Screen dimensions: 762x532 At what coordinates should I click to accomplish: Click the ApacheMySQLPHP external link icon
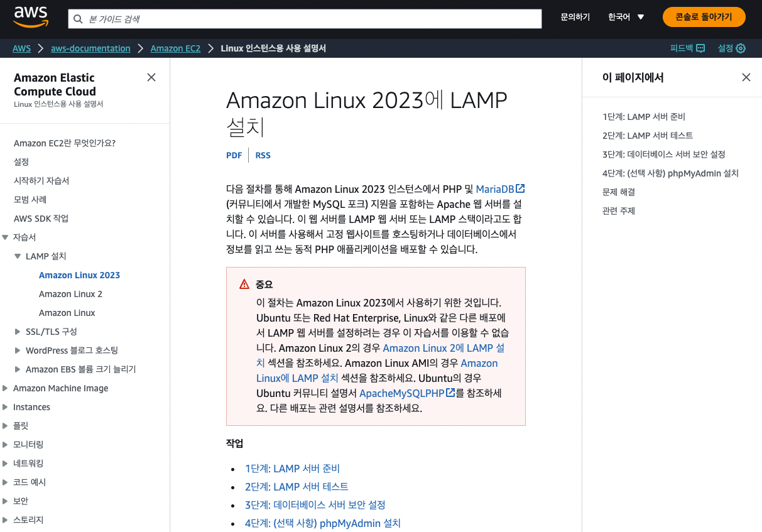pyautogui.click(x=450, y=393)
